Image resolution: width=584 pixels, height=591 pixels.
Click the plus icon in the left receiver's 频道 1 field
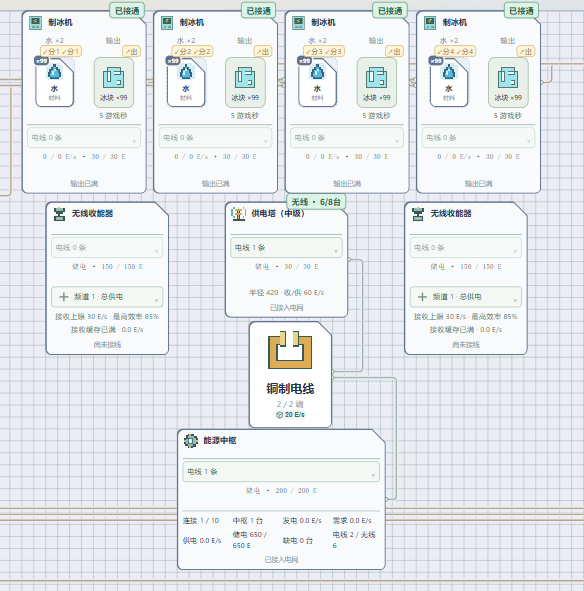point(64,297)
